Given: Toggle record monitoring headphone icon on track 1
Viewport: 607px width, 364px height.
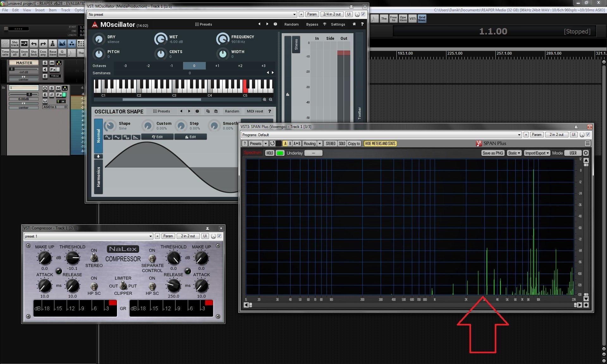Looking at the screenshot, I should click(x=45, y=101).
